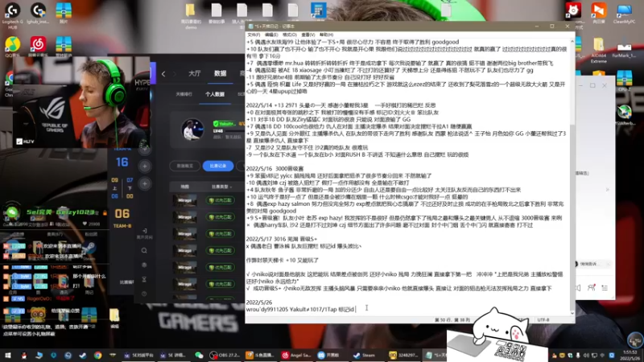The width and height of the screenshot is (644, 362).
Task: Click the leave-room icon in the 5E sidebar
Action: [x=144, y=232]
